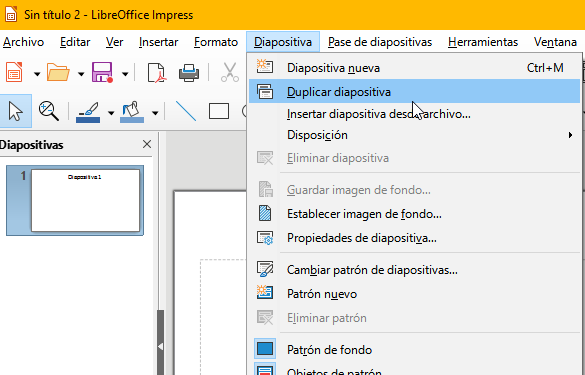Toggle Patrón de fondo option
The height and width of the screenshot is (375, 585).
[414, 350]
